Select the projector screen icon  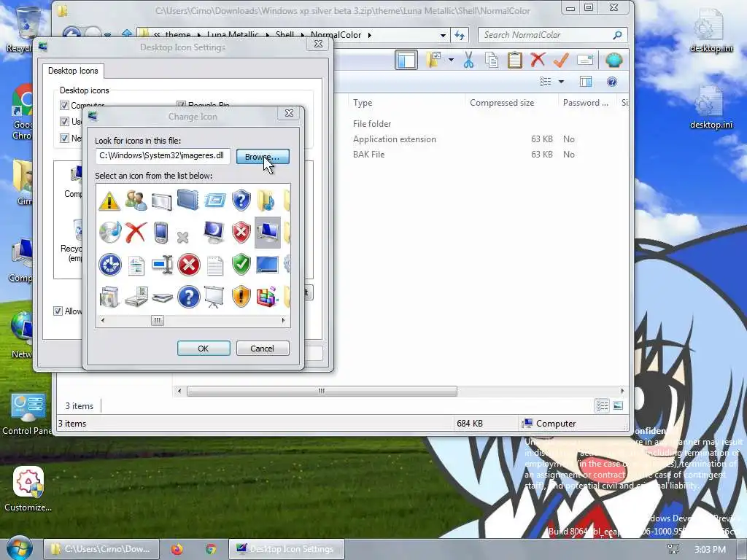(x=214, y=297)
